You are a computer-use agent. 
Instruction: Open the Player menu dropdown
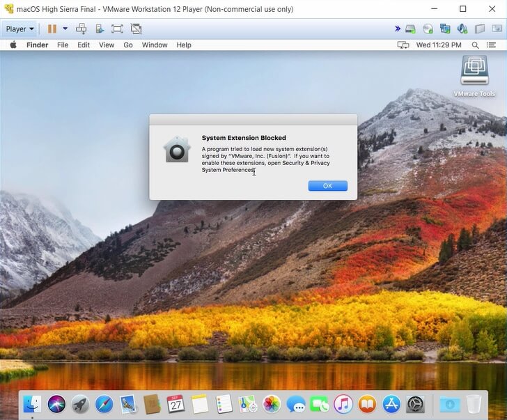click(19, 29)
